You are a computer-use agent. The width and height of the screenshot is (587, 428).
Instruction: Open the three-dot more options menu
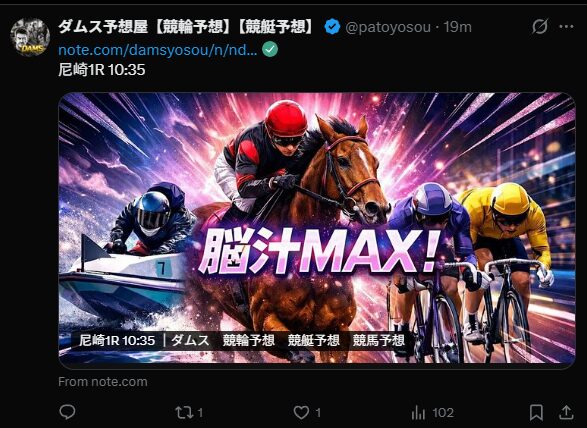[566, 27]
